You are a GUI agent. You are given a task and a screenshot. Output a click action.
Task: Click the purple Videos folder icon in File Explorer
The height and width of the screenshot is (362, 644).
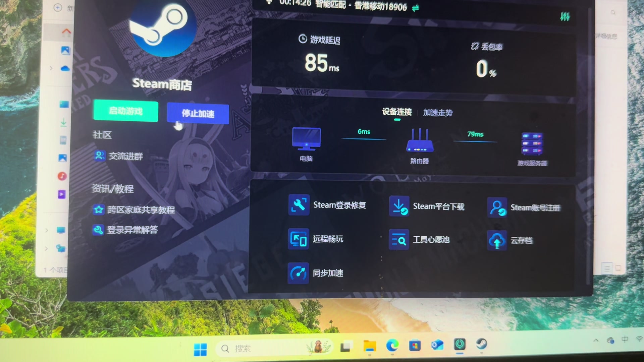click(x=62, y=194)
